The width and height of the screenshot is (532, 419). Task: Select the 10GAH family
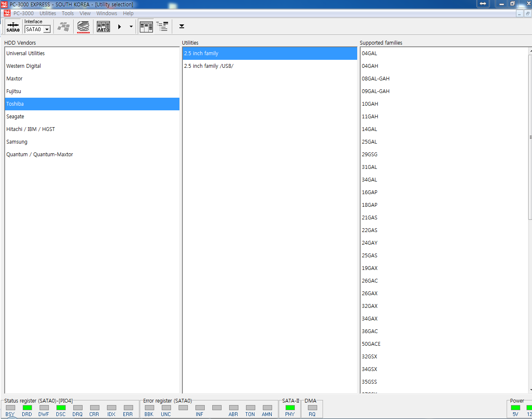pos(444,104)
